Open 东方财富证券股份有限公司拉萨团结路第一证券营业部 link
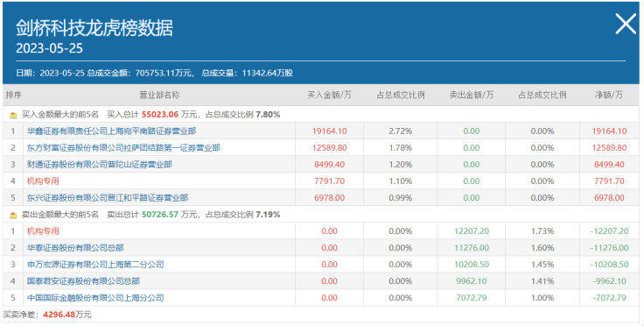This screenshot has height=326, width=644. pos(123,148)
